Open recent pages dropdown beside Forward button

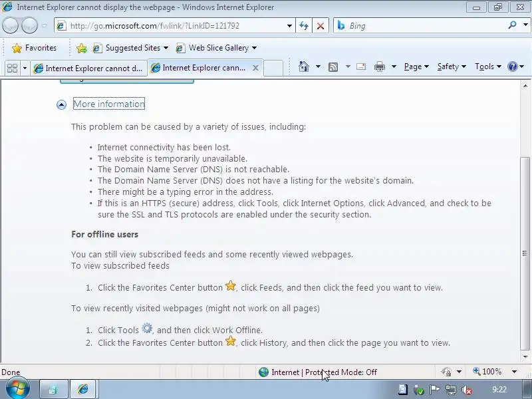[x=45, y=26]
